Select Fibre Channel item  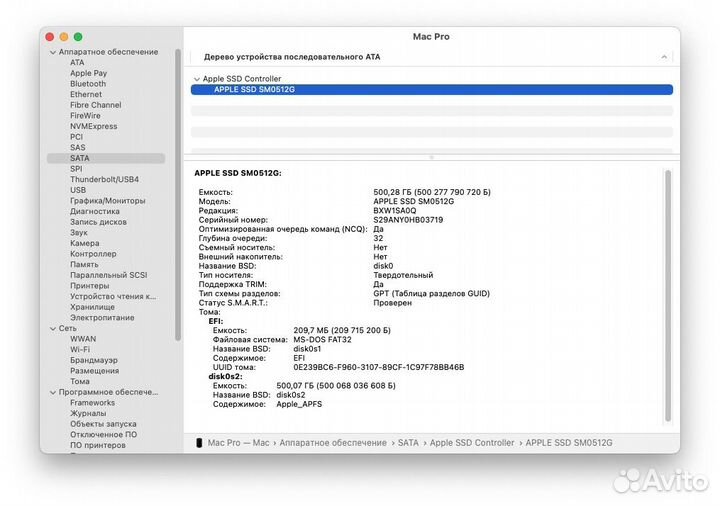96,105
